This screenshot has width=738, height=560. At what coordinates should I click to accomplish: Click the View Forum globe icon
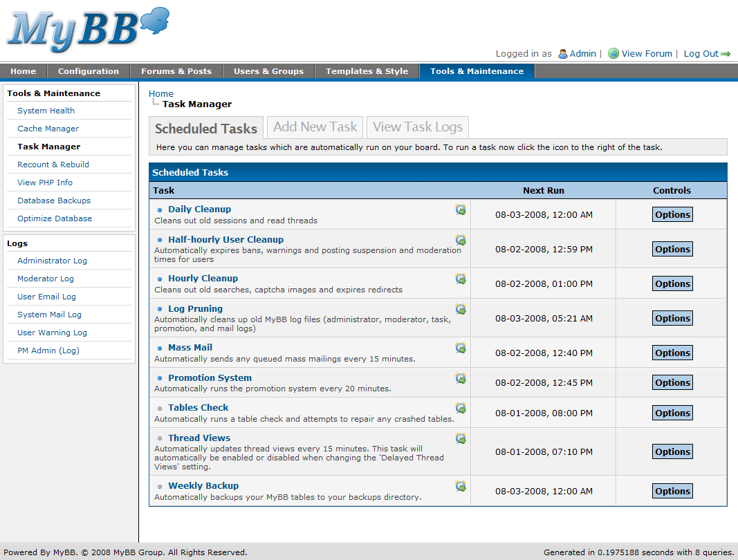614,54
